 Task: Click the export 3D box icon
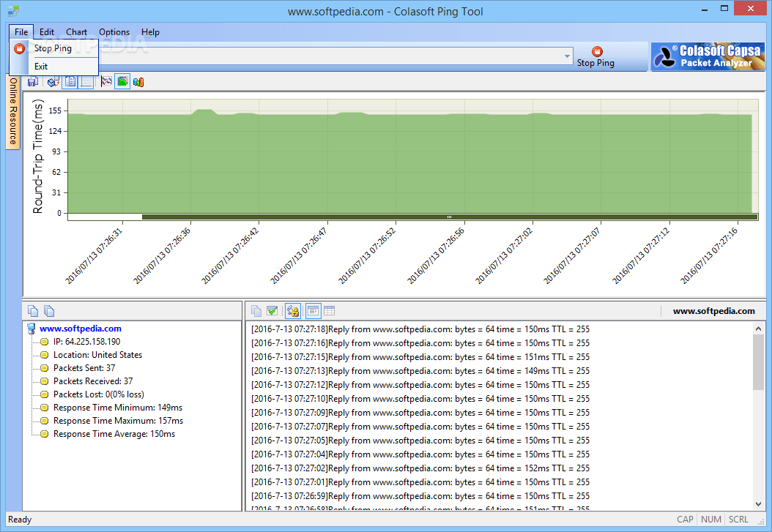point(53,82)
